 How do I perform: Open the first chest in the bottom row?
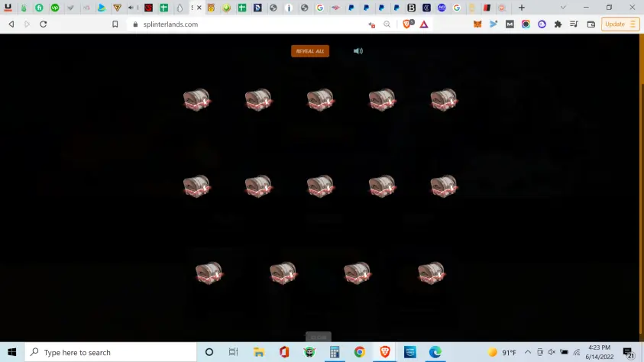tap(209, 273)
